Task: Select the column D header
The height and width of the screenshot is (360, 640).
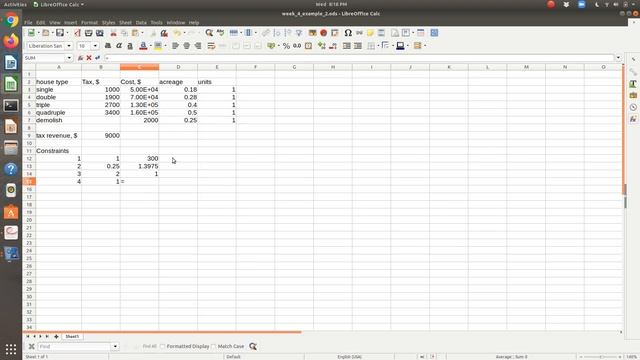Action: pyautogui.click(x=178, y=67)
